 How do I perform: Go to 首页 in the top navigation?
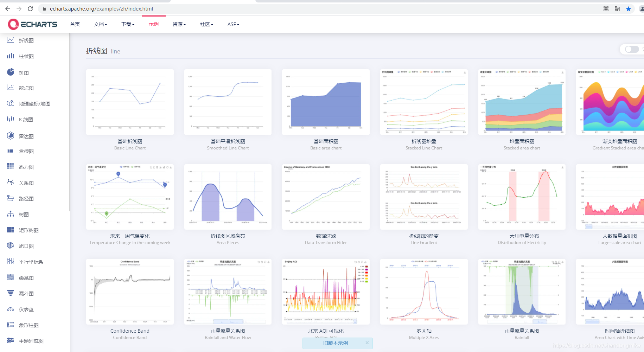click(x=75, y=24)
